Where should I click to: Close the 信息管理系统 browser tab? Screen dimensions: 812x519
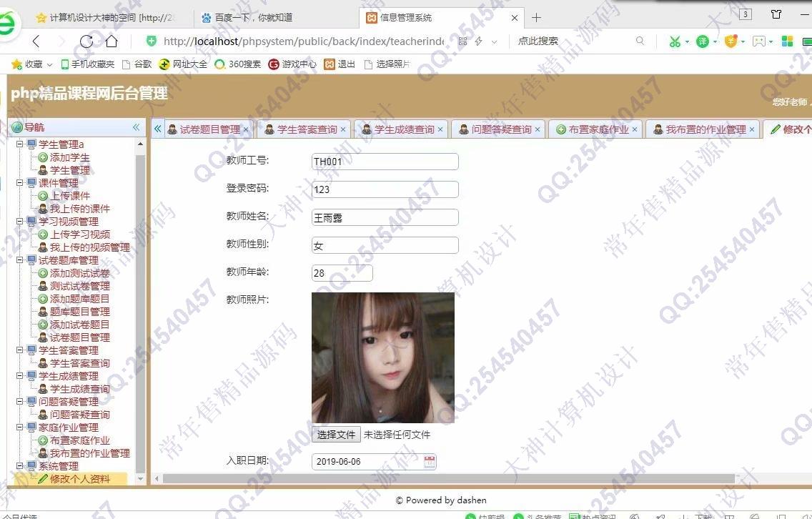tap(515, 18)
